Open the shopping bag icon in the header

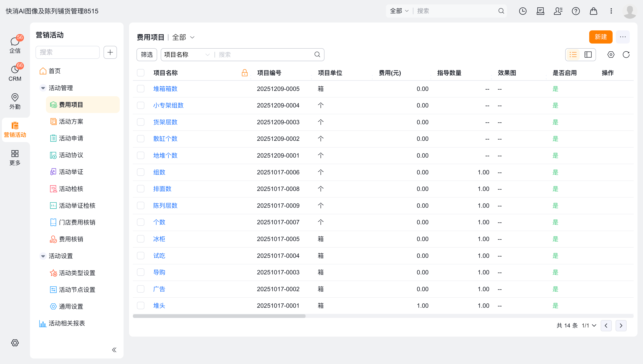593,11
